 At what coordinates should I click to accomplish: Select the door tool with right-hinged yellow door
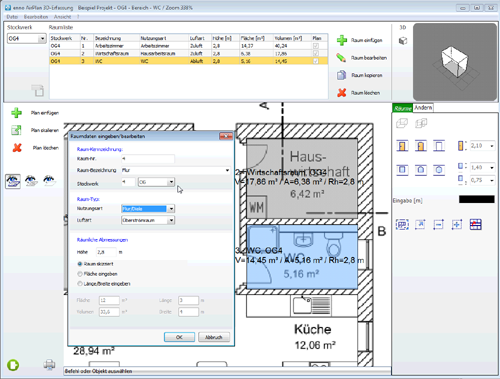421,146
